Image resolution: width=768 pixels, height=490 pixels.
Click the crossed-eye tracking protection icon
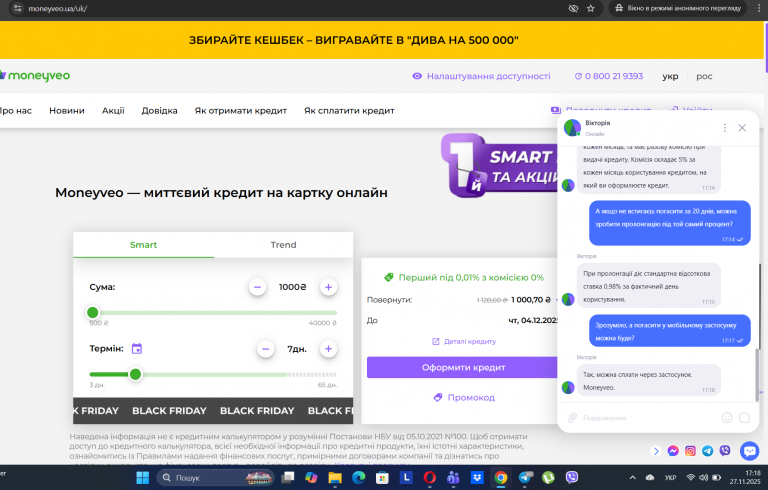tap(573, 8)
